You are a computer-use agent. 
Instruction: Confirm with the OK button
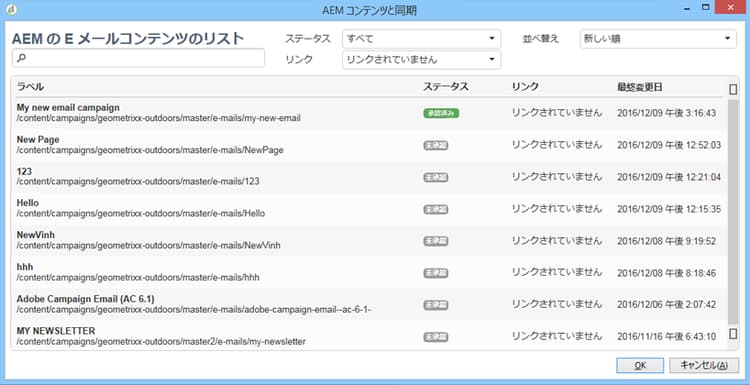[640, 365]
